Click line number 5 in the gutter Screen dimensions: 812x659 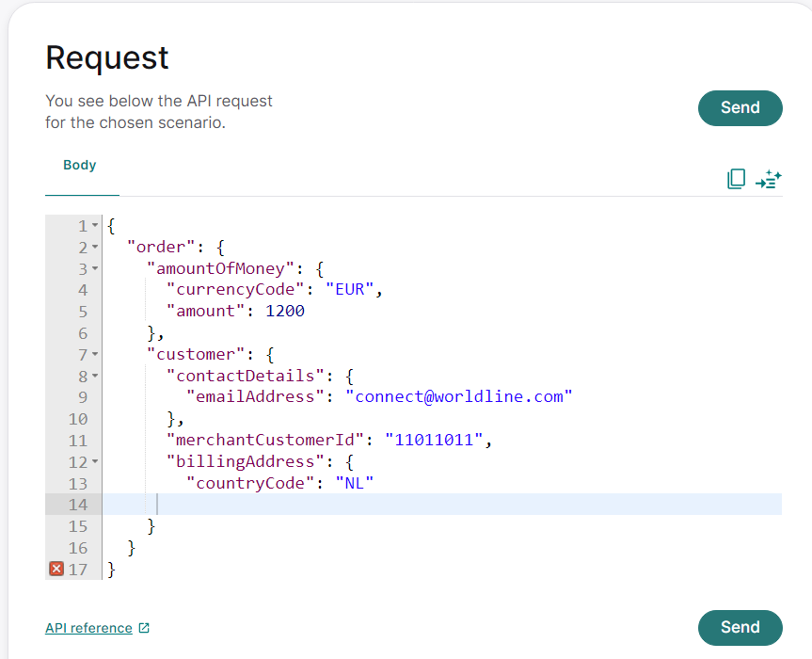[x=83, y=312]
